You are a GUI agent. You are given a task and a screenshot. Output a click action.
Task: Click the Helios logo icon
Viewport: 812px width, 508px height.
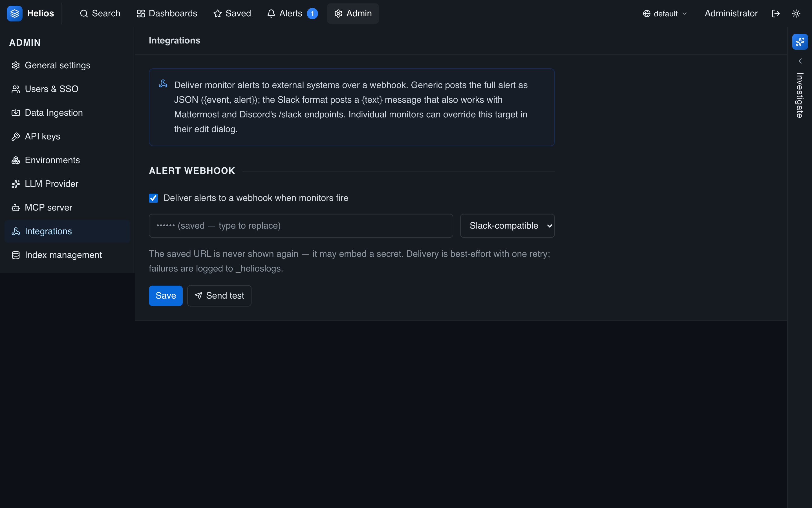(14, 14)
